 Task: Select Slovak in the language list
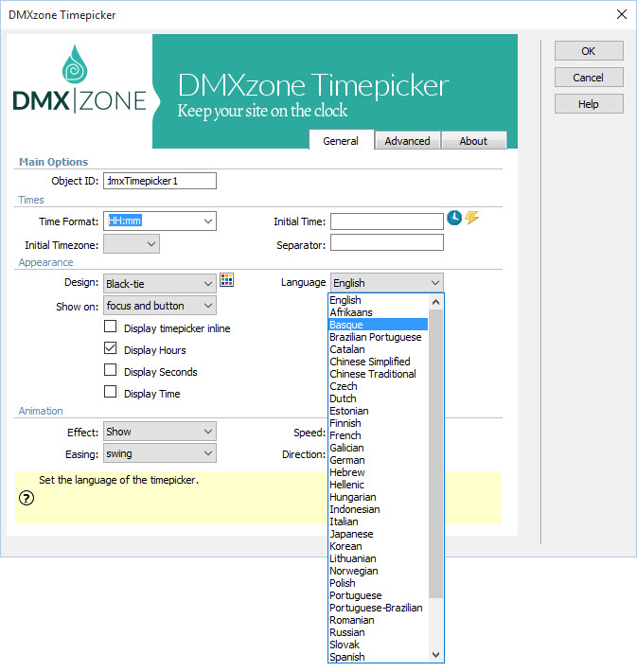(379, 645)
